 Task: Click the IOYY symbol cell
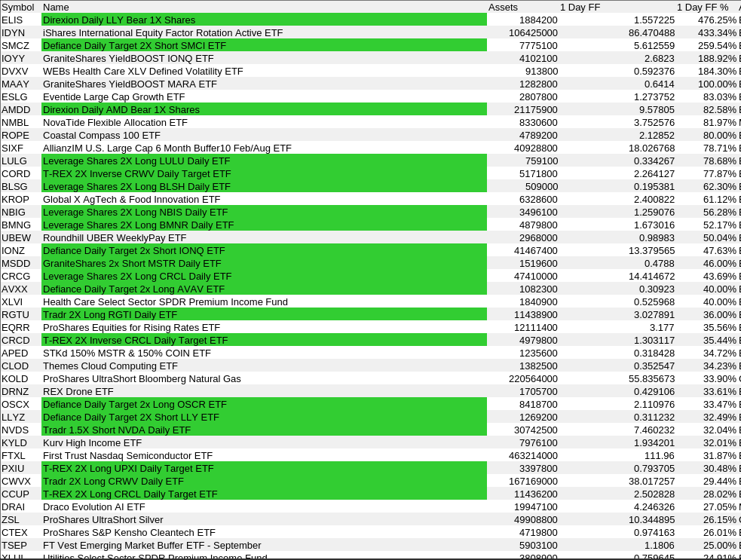click(x=14, y=58)
